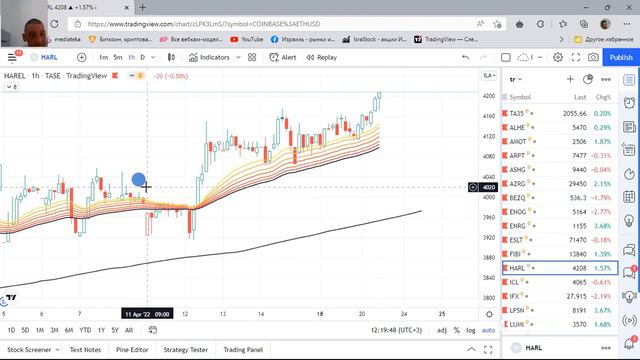Open the ILA currency dropdown

[489, 76]
